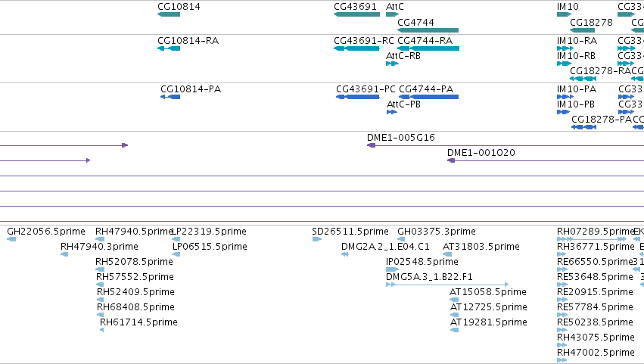Image resolution: width=644 pixels, height=364 pixels.
Task: Select the CG18278 gene bar
Action: [x=583, y=30]
